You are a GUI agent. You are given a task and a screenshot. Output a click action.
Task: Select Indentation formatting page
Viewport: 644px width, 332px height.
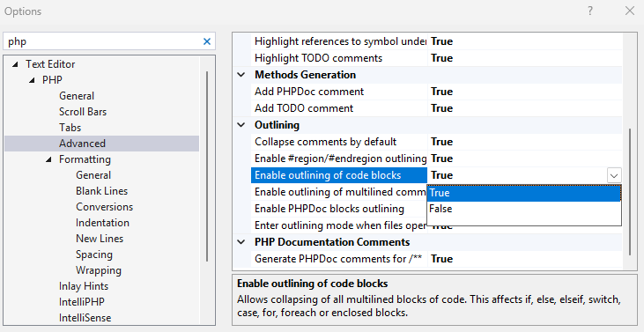point(102,223)
